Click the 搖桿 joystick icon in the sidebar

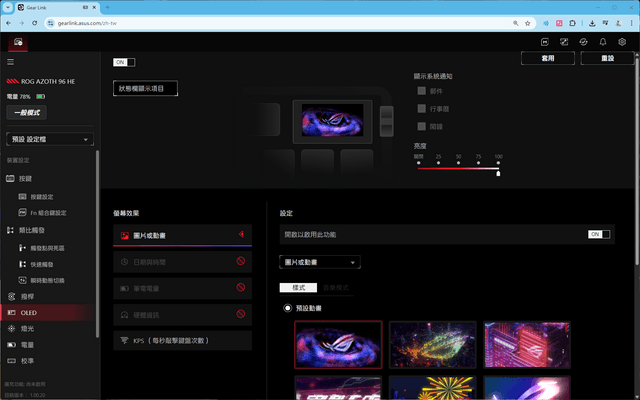tap(11, 297)
